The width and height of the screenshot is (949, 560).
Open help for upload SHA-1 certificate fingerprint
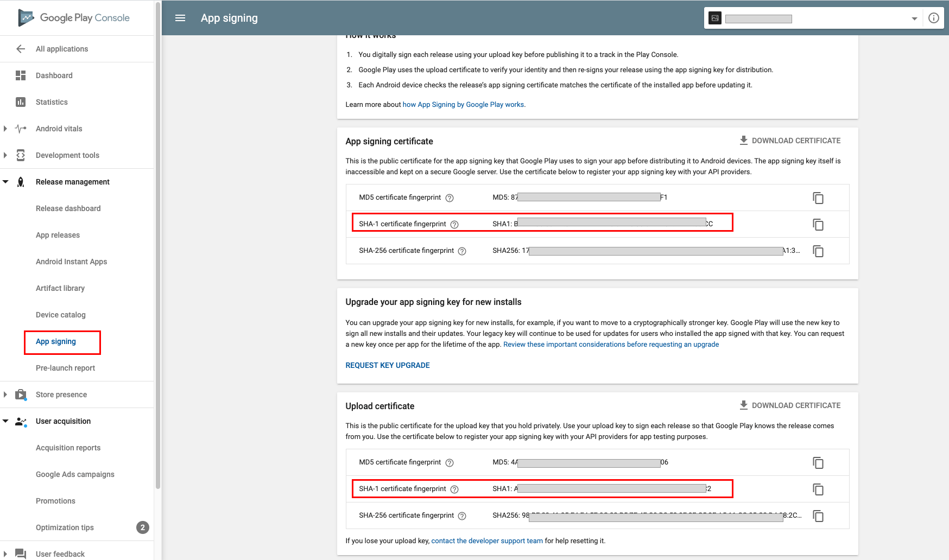[x=454, y=489]
